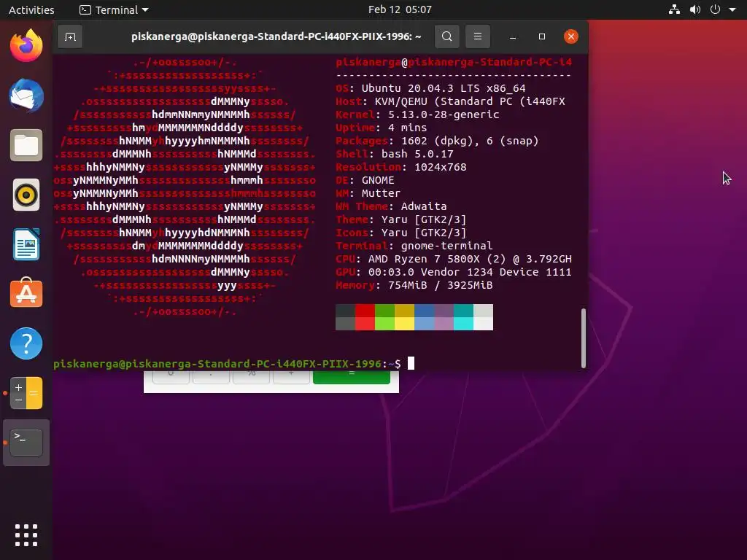Show Applications grid button
Screen dimensions: 747x560
(26, 535)
